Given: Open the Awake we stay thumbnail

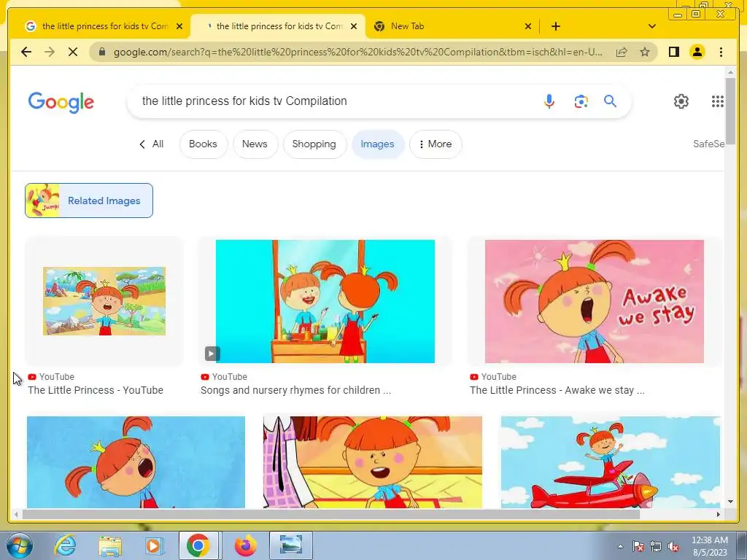Looking at the screenshot, I should coord(594,301).
